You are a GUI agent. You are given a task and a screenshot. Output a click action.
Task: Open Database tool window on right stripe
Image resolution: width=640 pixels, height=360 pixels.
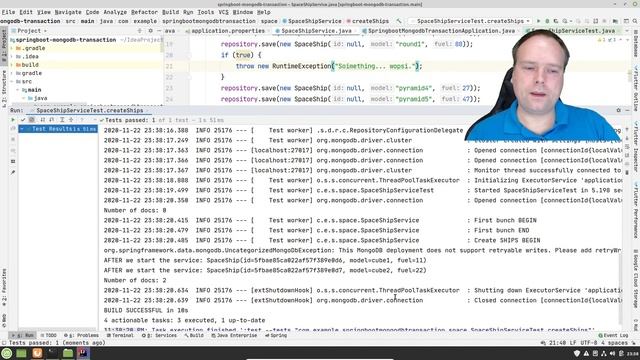tap(636, 44)
